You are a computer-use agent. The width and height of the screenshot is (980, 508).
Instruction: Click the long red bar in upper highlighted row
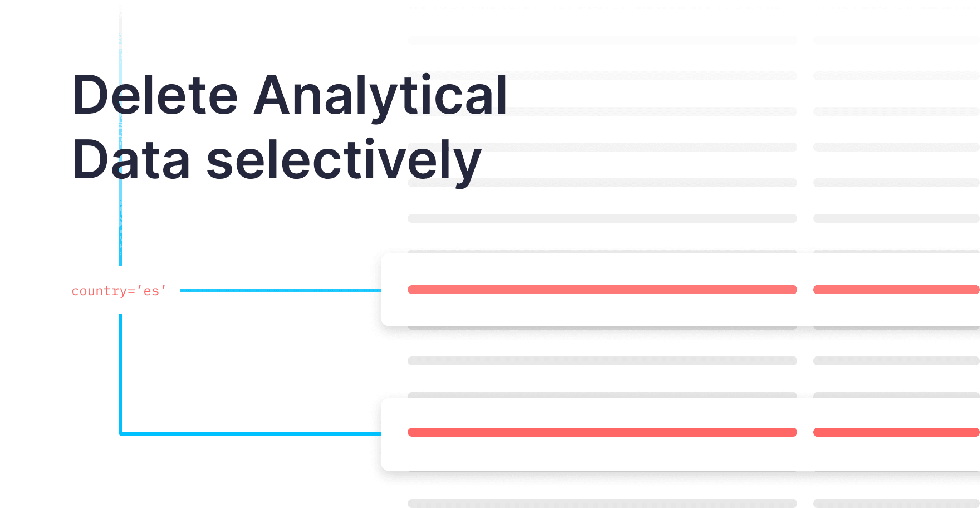[x=602, y=290]
